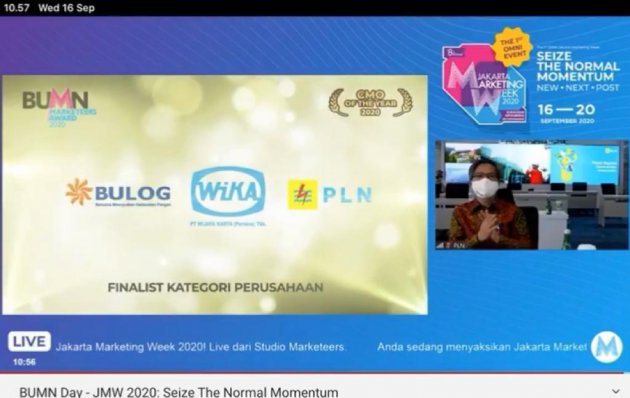Expand the video description chevron
This screenshot has height=398, width=630.
coord(616,391)
